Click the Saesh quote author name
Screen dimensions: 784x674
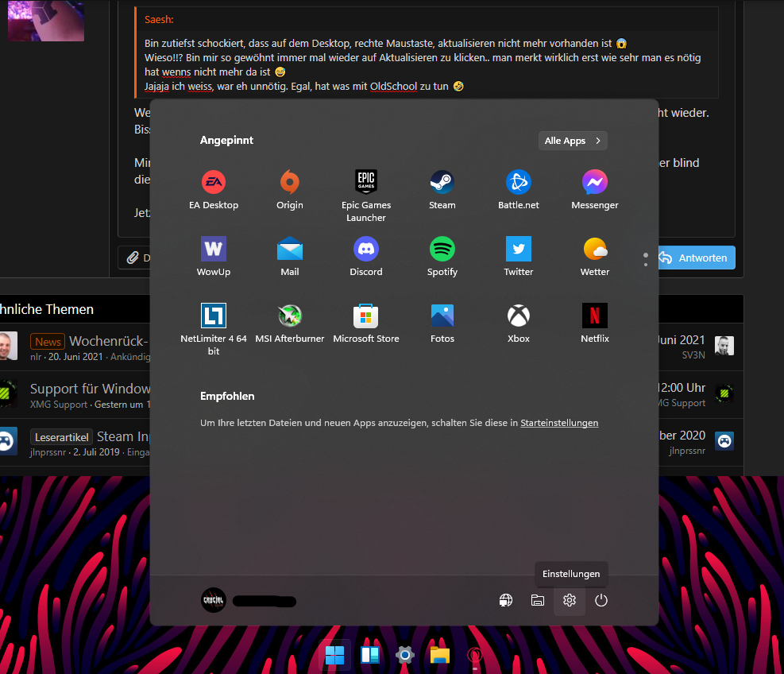click(159, 20)
